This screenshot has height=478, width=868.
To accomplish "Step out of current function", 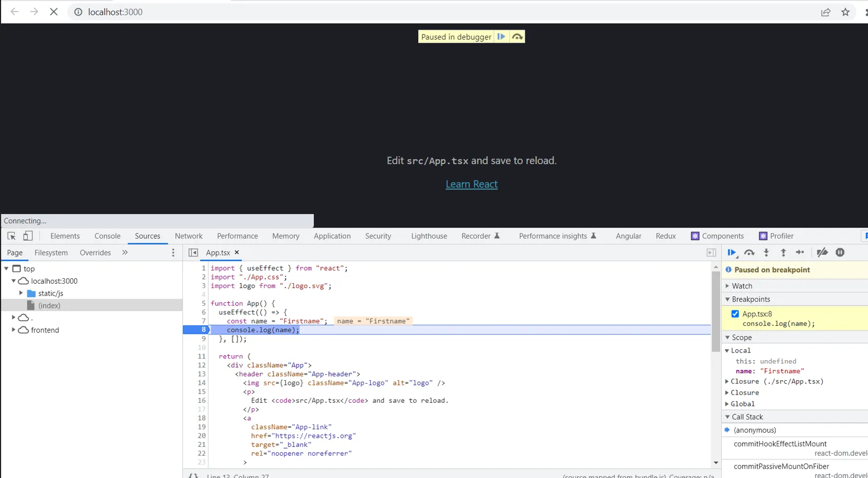I will pos(783,252).
